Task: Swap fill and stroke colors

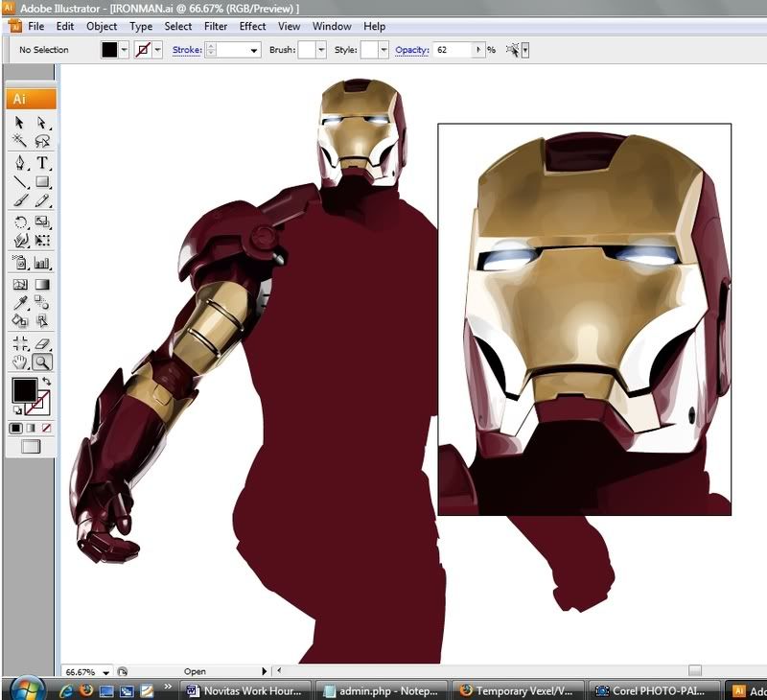Action: coord(46,381)
